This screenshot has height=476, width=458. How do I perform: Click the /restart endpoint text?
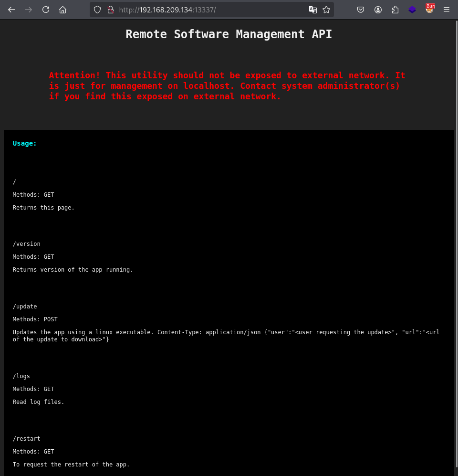coord(26,439)
